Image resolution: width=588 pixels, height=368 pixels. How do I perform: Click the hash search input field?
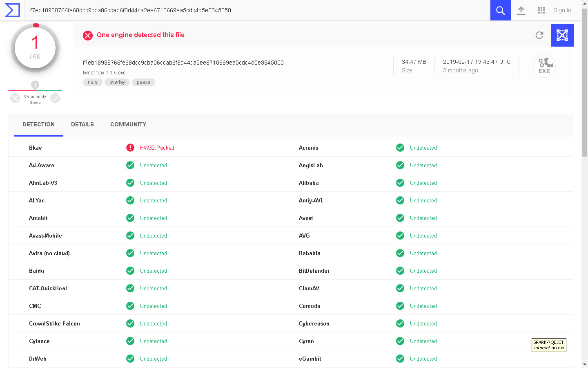pos(257,10)
